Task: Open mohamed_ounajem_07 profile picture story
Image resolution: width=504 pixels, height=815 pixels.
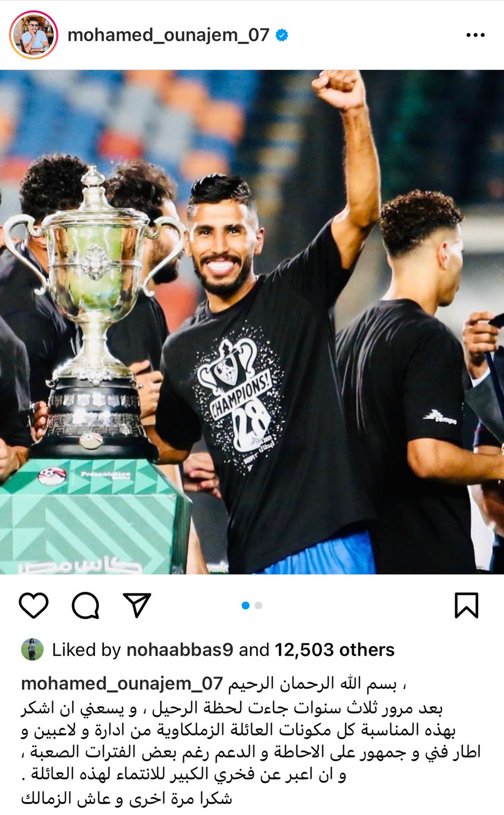Action: pos(34,35)
